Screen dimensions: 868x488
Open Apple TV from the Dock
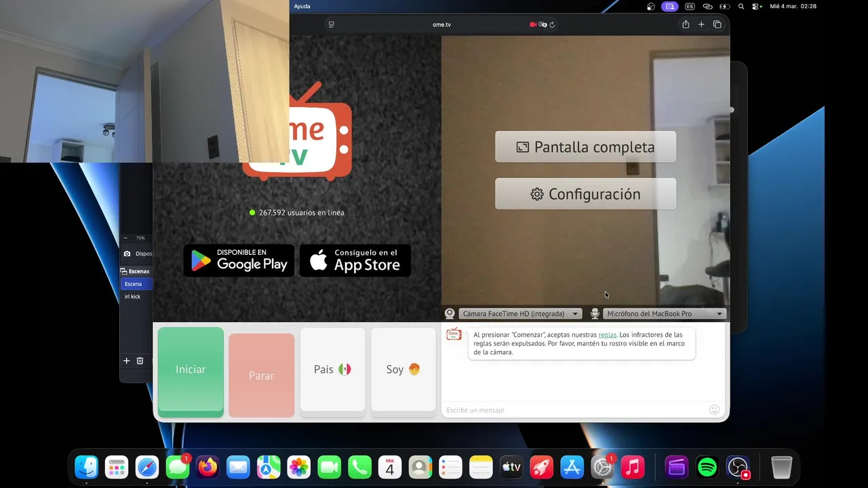coord(511,467)
